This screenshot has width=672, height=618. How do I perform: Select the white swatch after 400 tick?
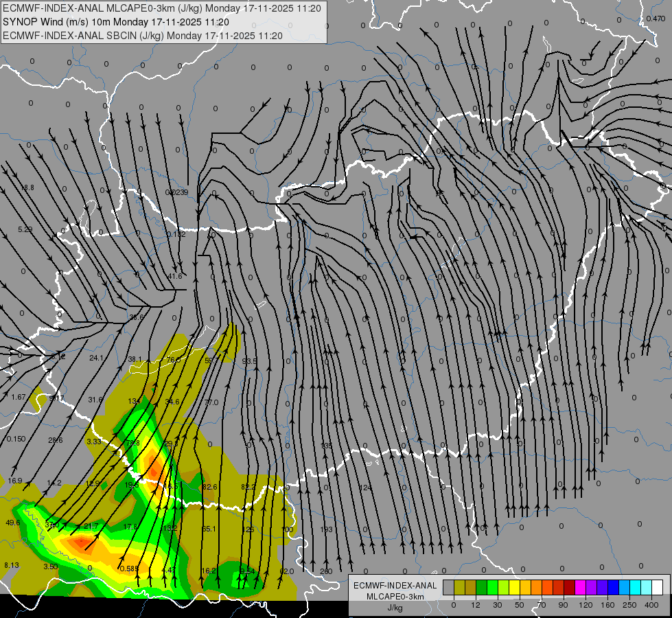click(x=658, y=587)
